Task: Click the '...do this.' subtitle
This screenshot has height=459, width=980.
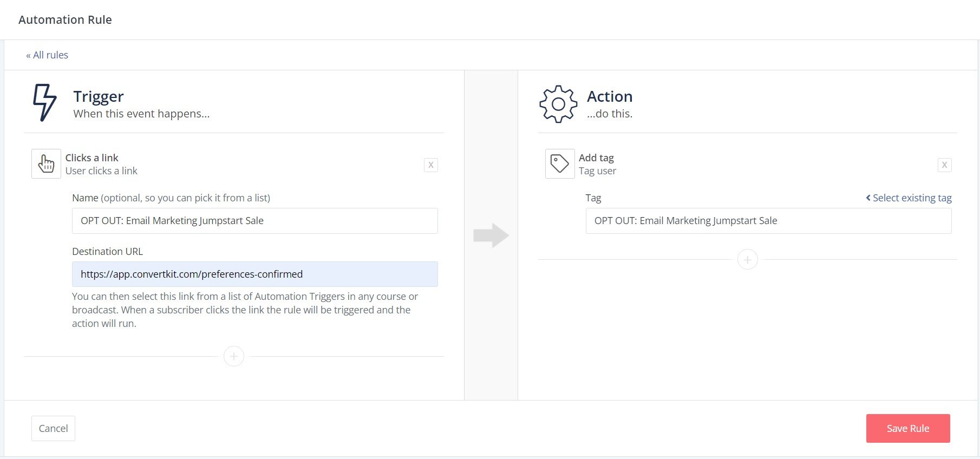Action: click(x=610, y=114)
